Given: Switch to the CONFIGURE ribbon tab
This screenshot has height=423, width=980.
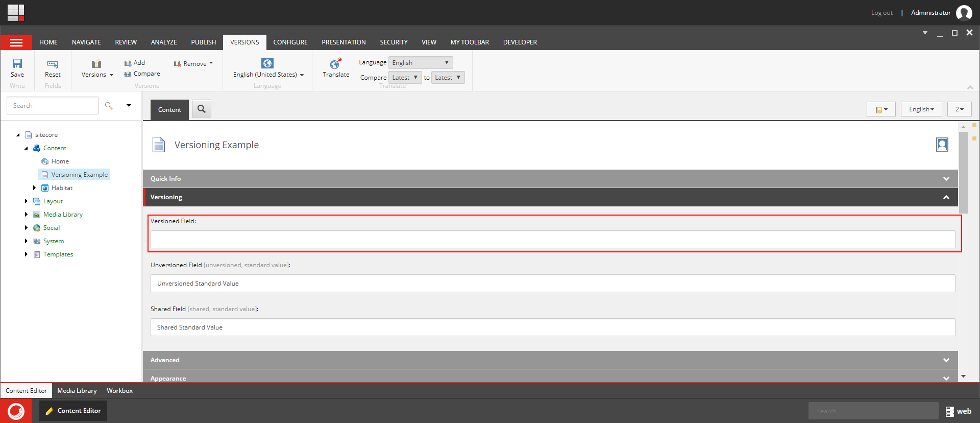Looking at the screenshot, I should pos(290,42).
